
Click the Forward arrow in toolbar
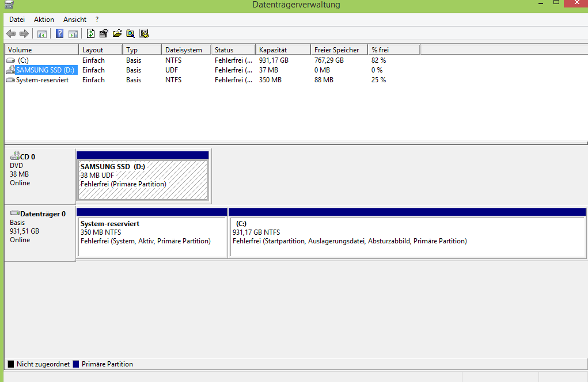[24, 34]
